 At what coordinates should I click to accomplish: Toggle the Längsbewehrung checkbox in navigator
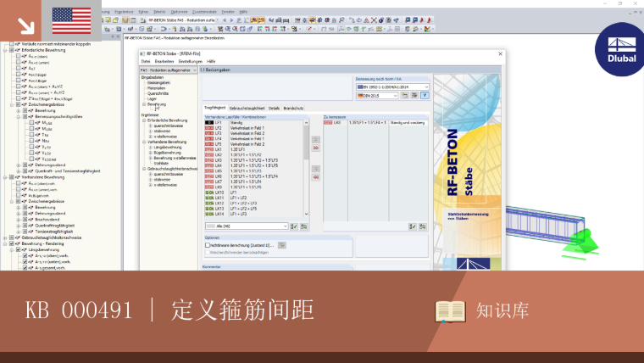tap(18, 249)
